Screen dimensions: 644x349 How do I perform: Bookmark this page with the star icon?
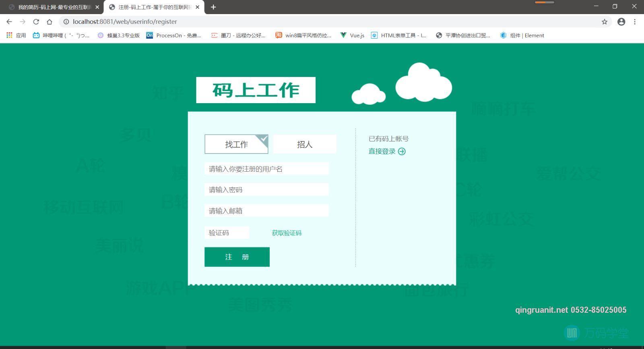(x=604, y=22)
